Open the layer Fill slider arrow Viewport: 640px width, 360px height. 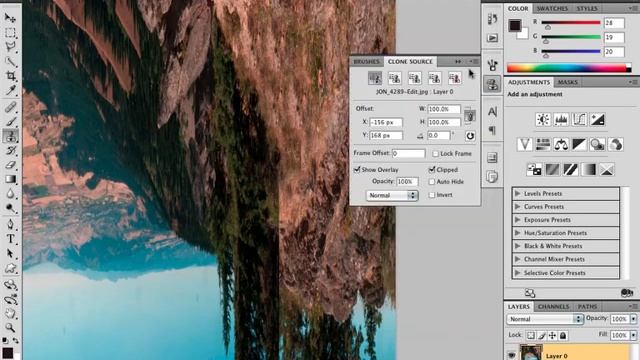[633, 336]
